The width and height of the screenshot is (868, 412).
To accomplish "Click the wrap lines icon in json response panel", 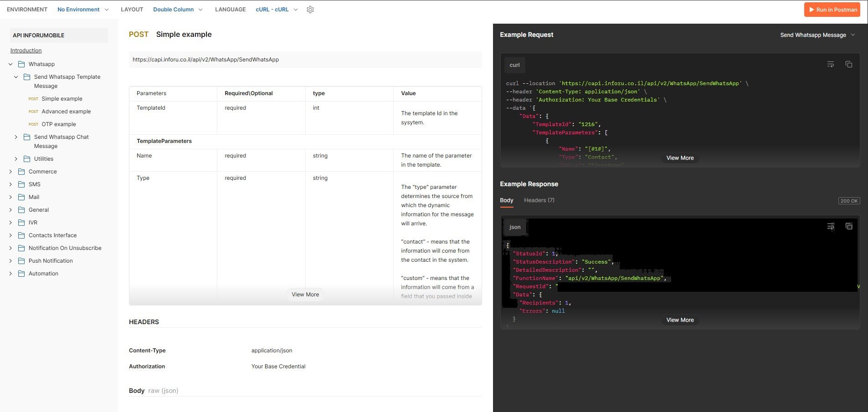I will click(831, 226).
